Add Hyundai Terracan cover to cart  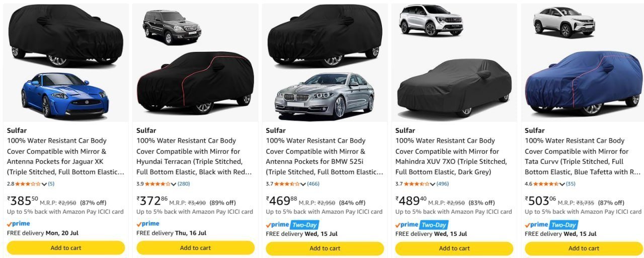pyautogui.click(x=195, y=248)
